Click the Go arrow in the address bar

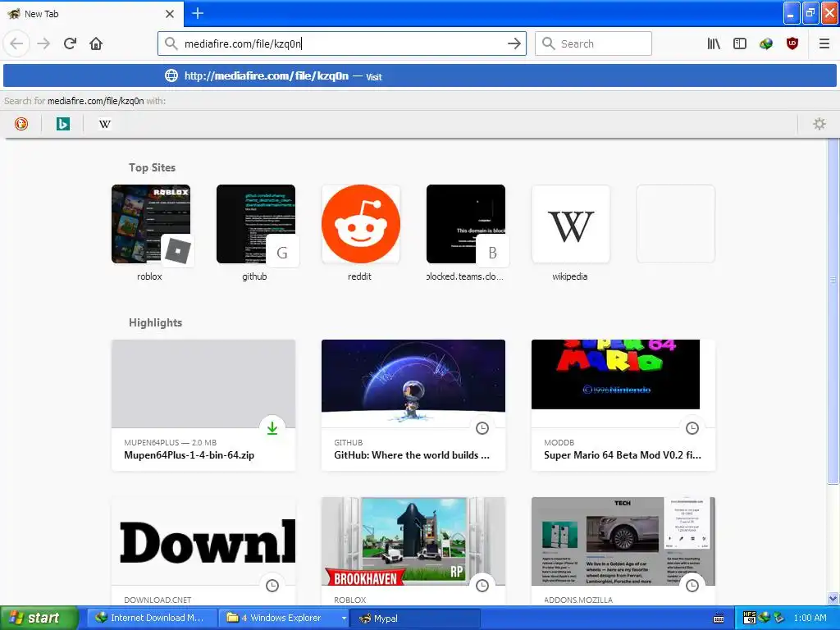514,43
